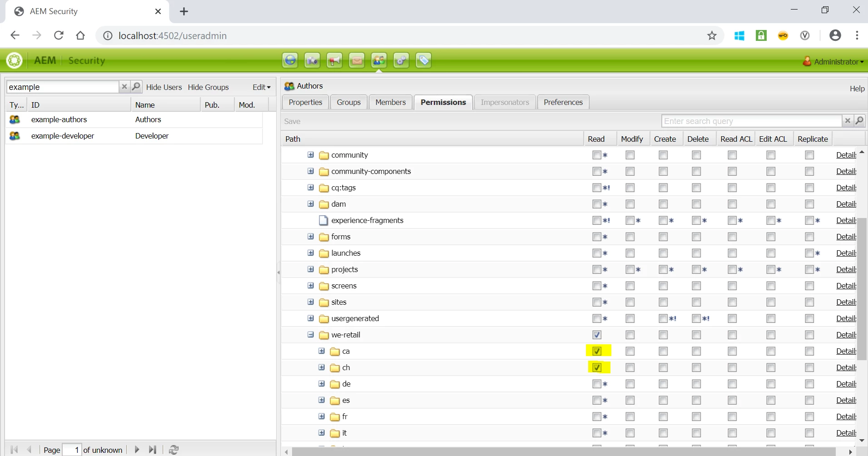The image size is (868, 456).
Task: Open the Edit dropdown menu
Action: coord(262,87)
